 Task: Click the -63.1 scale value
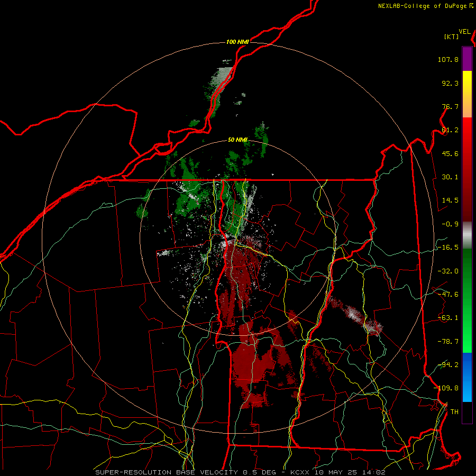coord(448,318)
